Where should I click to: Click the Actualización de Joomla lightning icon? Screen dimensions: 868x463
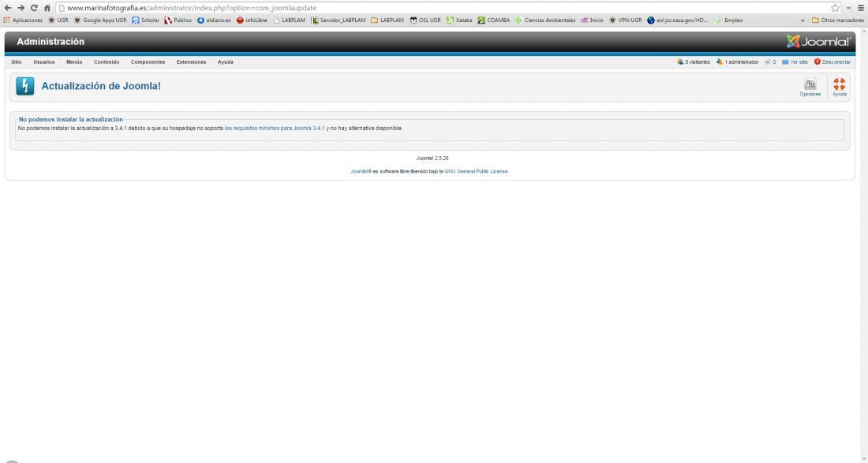[25, 86]
